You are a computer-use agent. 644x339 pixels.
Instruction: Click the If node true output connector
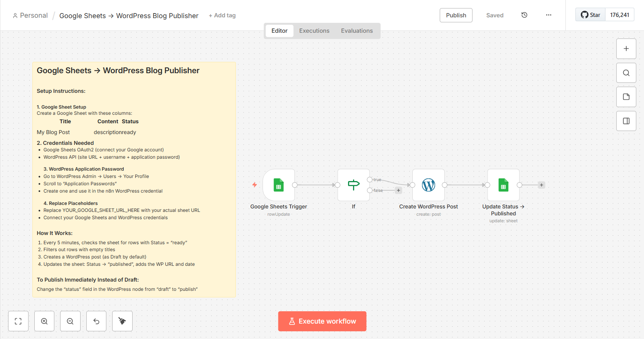[x=370, y=180]
